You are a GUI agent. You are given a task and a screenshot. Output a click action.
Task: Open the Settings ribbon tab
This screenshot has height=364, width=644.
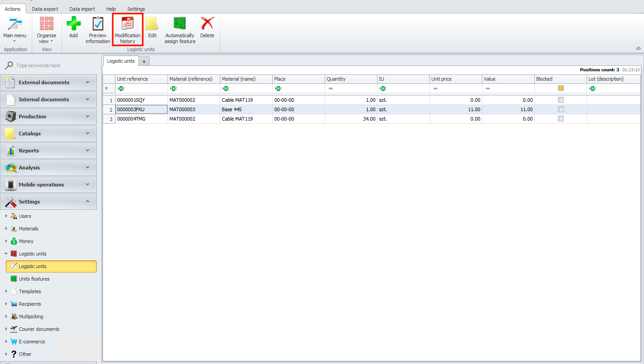pos(136,9)
